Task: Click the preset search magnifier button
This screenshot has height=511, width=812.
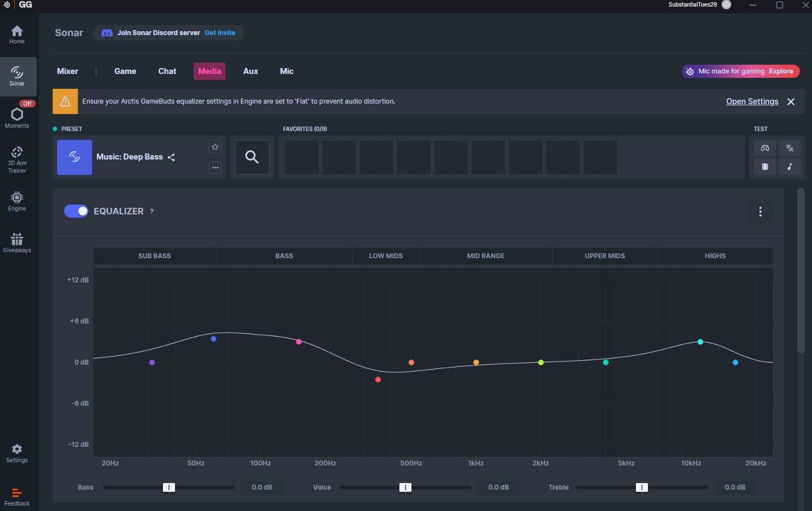Action: click(252, 157)
